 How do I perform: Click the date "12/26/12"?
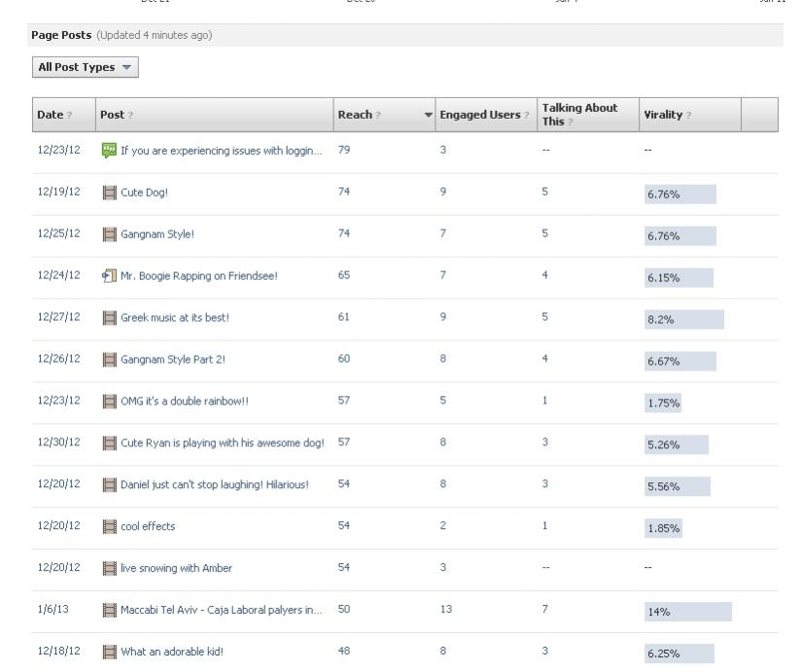58,359
